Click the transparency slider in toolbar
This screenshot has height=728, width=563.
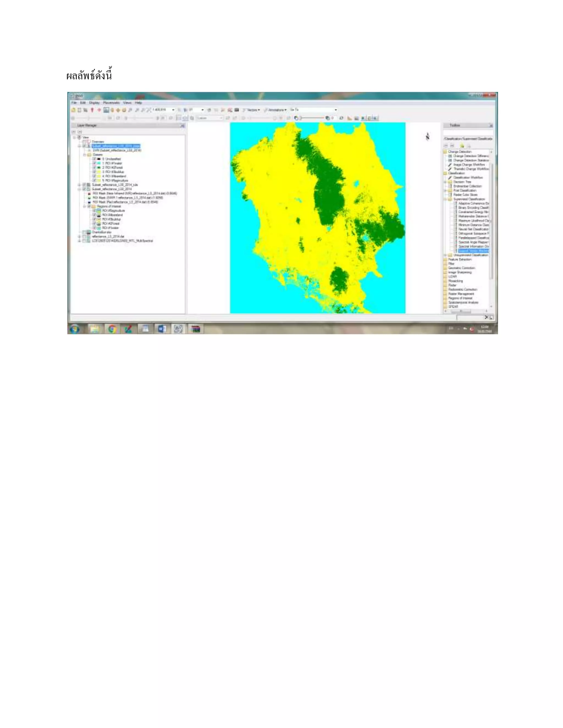[x=312, y=118]
